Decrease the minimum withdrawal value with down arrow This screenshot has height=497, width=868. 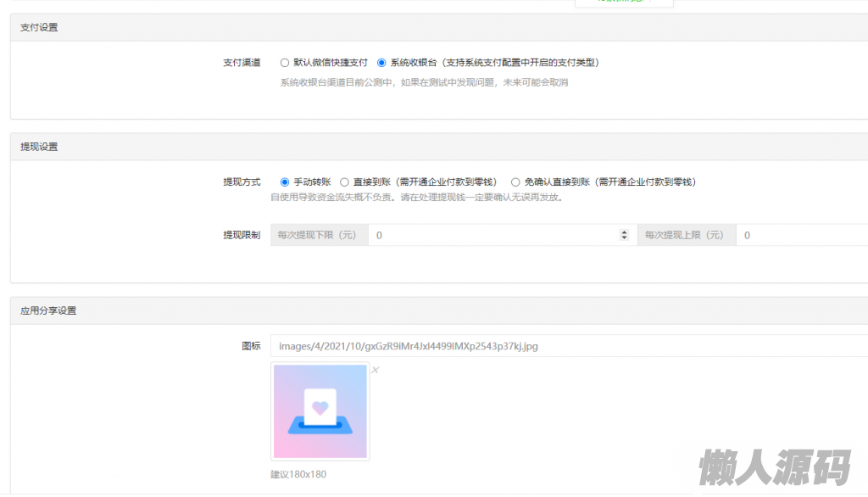click(x=625, y=238)
